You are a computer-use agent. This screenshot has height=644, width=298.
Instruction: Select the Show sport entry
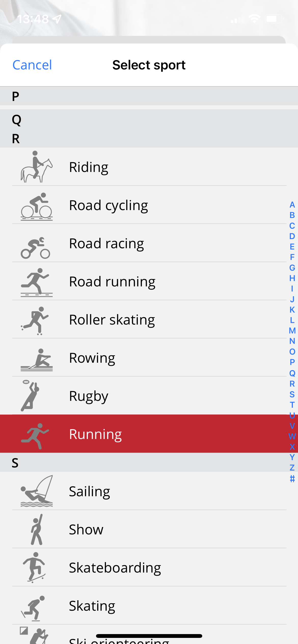[86, 530]
